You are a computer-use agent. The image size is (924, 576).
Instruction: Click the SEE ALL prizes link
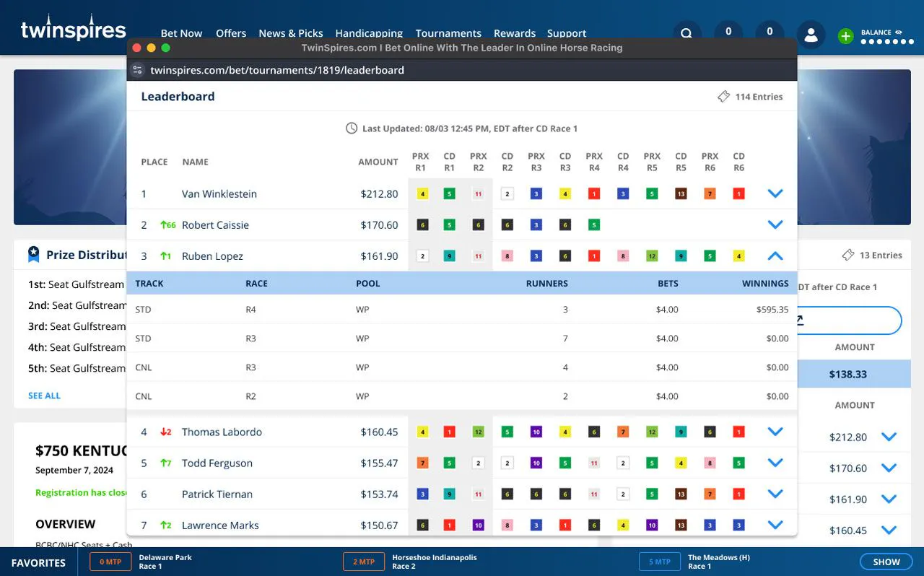tap(44, 396)
